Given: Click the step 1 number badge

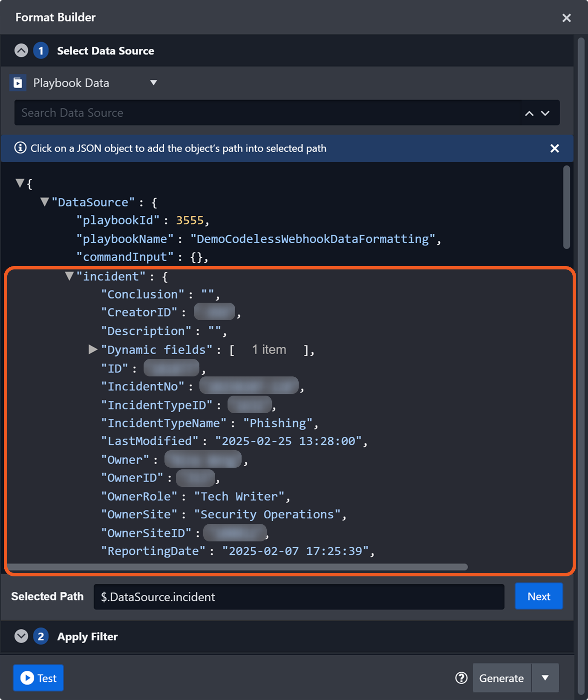Looking at the screenshot, I should click(41, 51).
